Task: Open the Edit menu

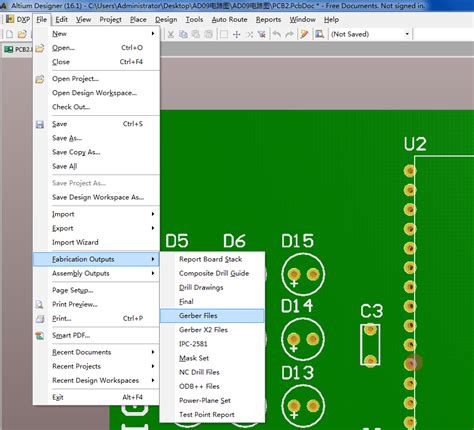Action: coord(61,20)
